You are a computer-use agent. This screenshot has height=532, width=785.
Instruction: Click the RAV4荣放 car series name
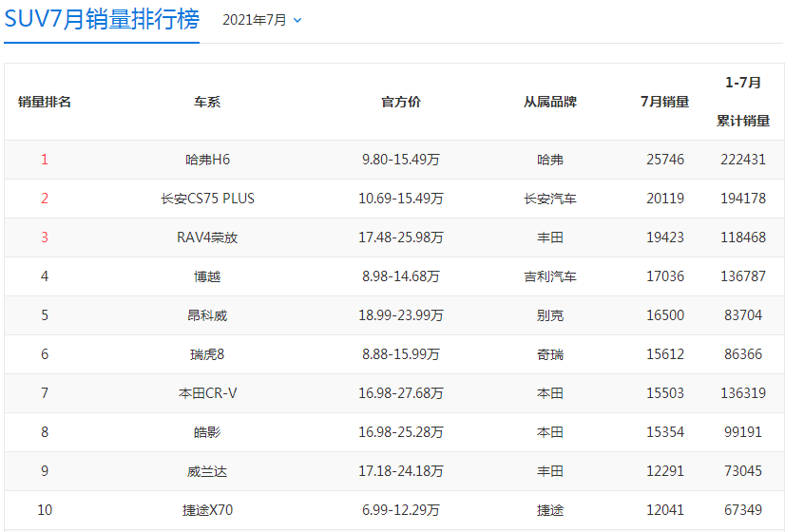(x=208, y=237)
